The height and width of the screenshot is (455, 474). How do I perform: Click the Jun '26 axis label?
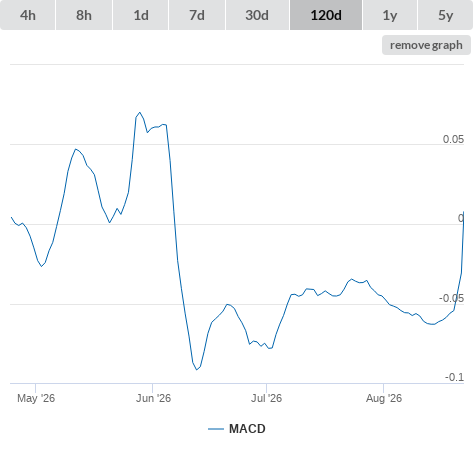click(x=153, y=398)
